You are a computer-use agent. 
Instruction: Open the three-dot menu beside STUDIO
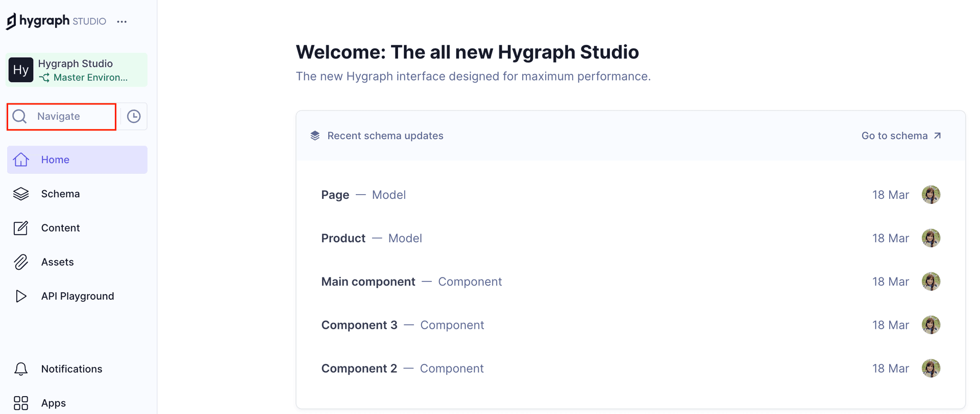[x=121, y=21]
